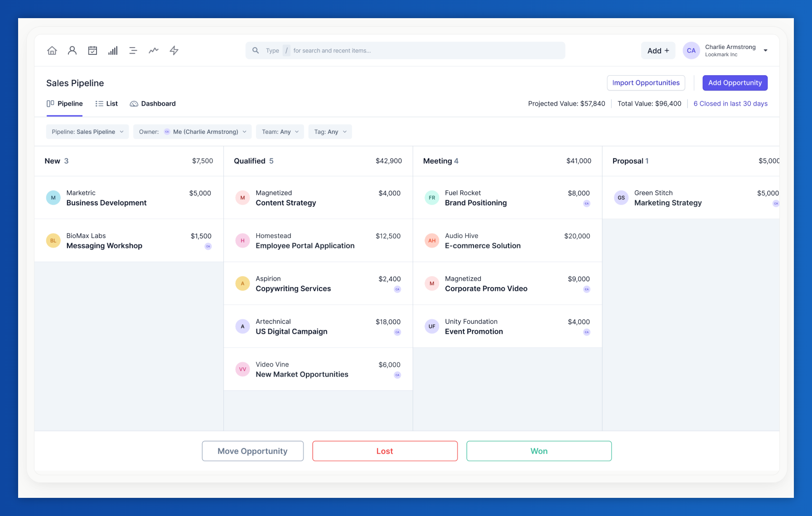Screen dimensions: 812x516
Task: Click BioMax Labs BL avatar
Action: click(x=53, y=241)
